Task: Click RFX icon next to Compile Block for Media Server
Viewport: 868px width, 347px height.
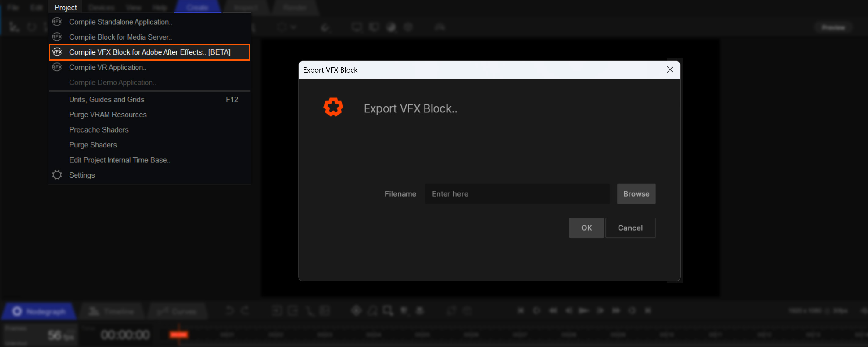Action: click(x=57, y=37)
